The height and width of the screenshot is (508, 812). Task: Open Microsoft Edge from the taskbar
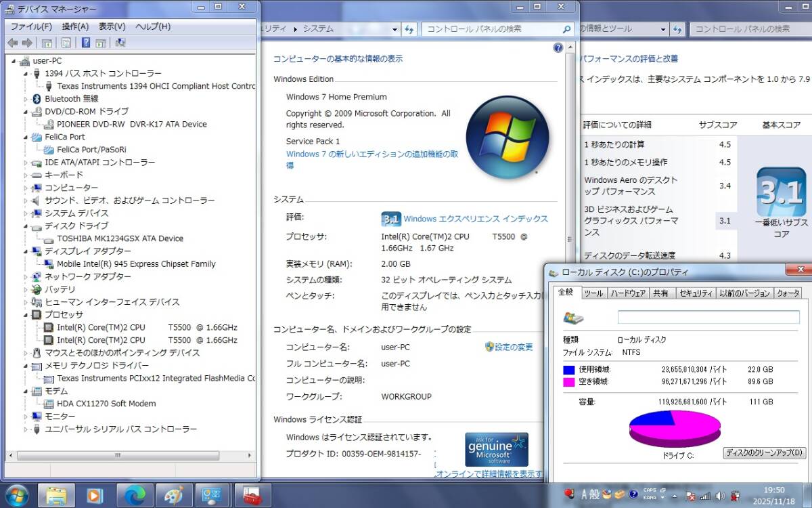(135, 495)
